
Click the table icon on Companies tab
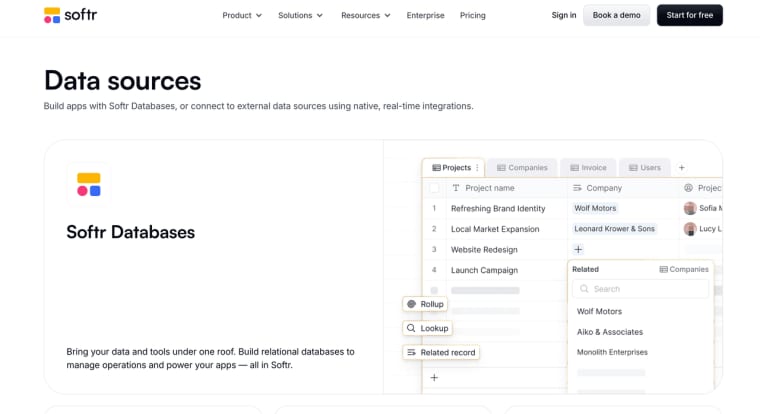tap(501, 168)
